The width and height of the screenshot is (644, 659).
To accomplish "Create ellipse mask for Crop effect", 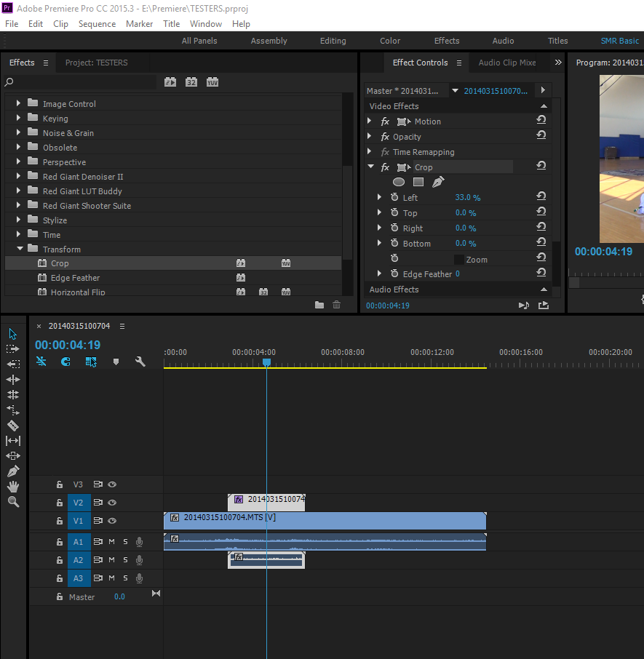I will click(x=399, y=183).
